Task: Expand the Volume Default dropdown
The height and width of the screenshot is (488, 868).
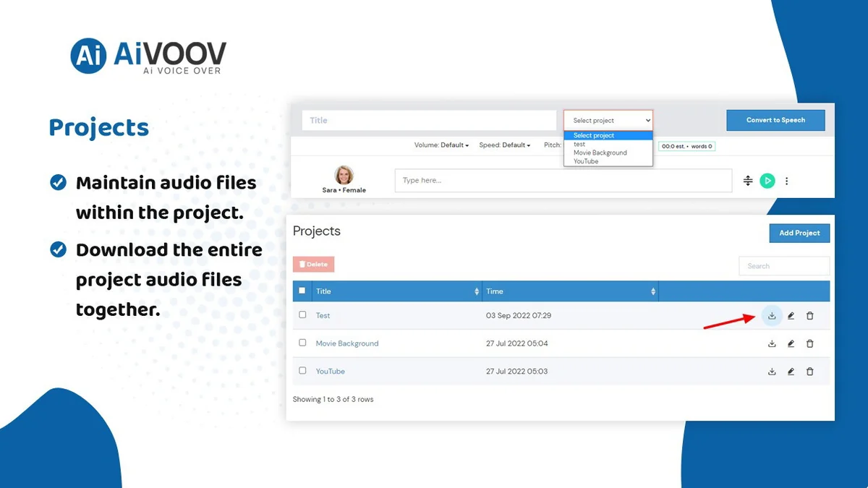Action: point(441,145)
